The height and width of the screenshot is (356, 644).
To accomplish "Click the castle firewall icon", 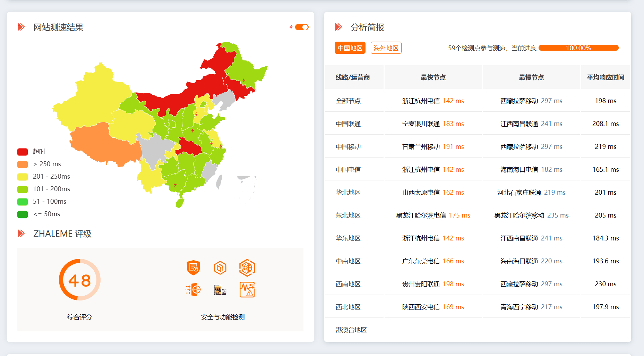I will pyautogui.click(x=220, y=289).
